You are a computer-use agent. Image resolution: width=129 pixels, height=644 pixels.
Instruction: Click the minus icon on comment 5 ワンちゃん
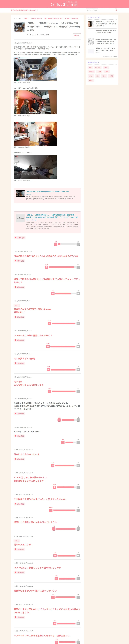[78, 346]
